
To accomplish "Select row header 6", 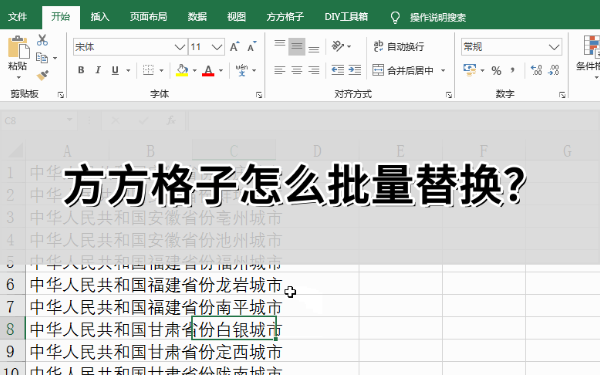I will point(12,284).
